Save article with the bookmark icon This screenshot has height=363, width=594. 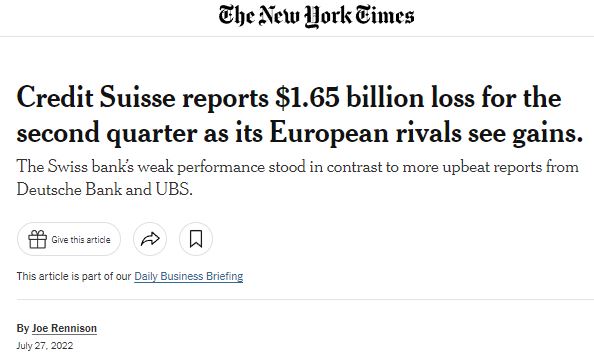(x=196, y=239)
